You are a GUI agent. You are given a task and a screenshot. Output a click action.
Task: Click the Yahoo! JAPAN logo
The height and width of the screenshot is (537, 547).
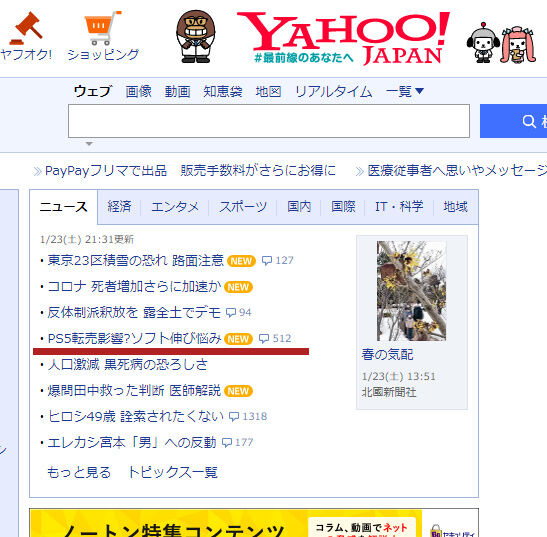343,38
